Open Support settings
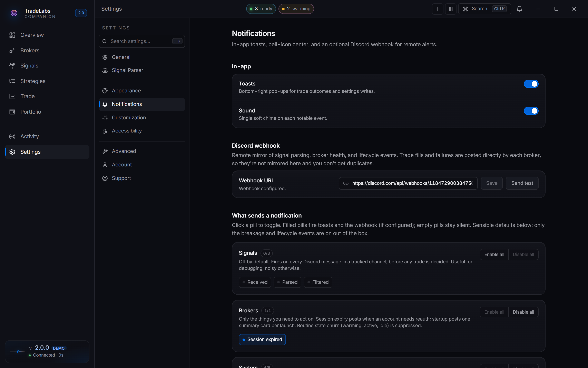 [x=142, y=178]
